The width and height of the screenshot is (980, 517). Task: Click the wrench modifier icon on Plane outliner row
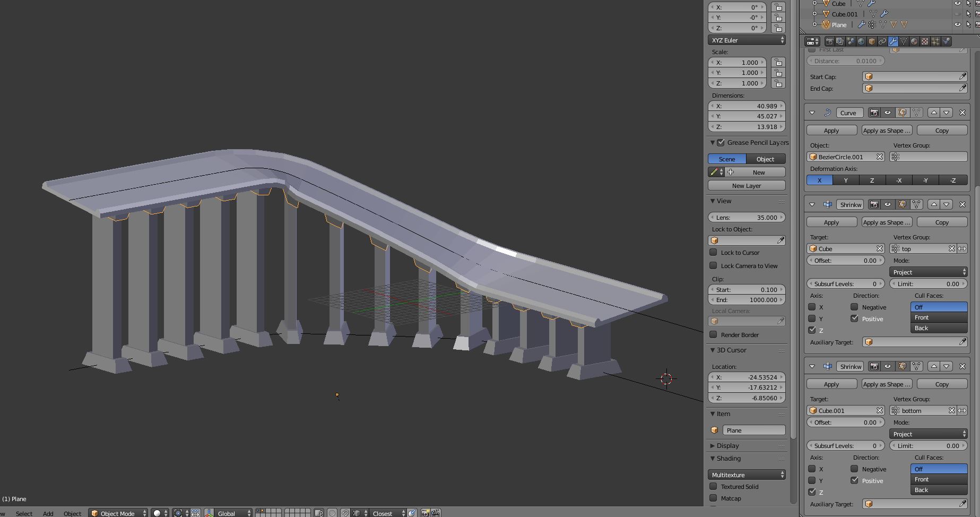tap(862, 24)
